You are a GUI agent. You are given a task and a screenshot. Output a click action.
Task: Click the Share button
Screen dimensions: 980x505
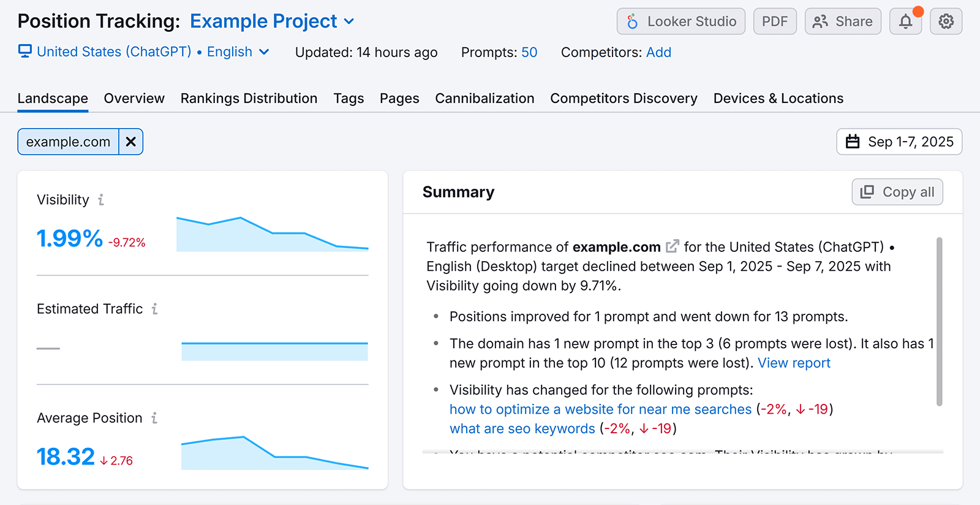[x=842, y=21]
